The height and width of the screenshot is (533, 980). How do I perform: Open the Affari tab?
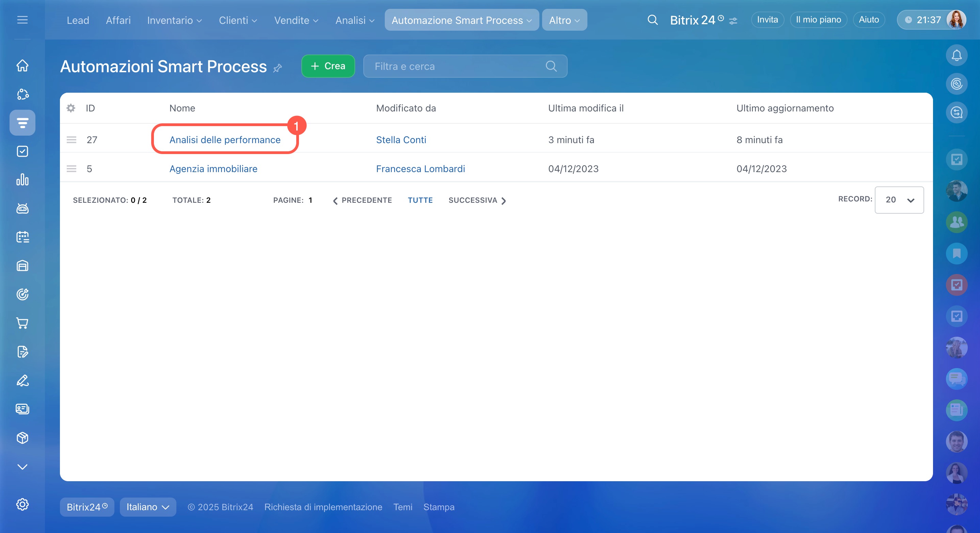(118, 20)
